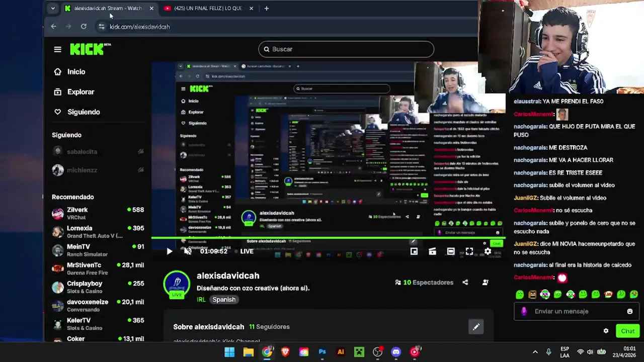Image resolution: width=644 pixels, height=362 pixels.
Task: Click the kick.com/alexisdavidcah address bar
Action: tap(140, 27)
